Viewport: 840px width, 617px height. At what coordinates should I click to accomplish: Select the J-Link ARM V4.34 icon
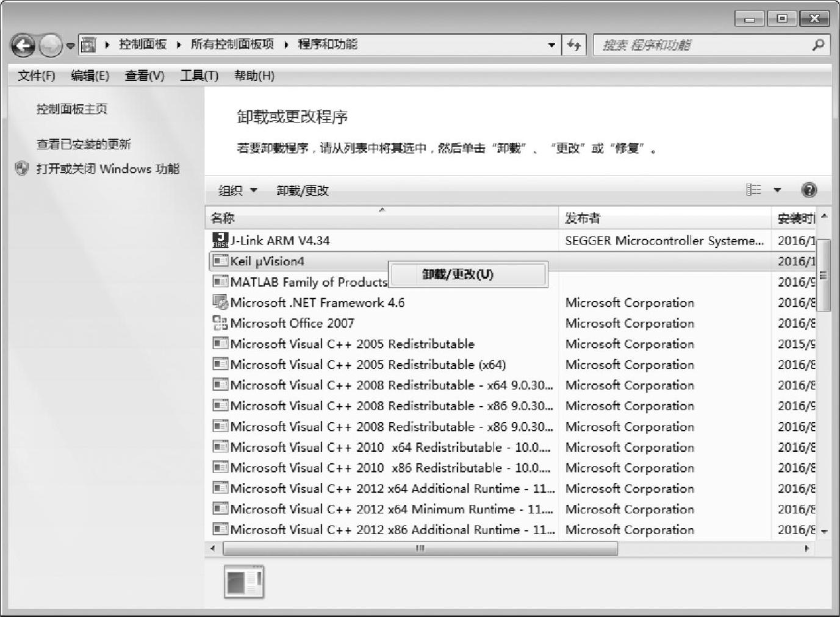pos(220,240)
